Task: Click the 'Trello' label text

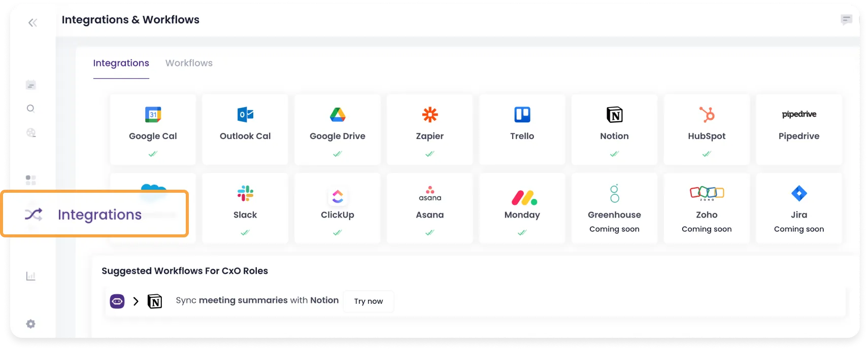Action: 522,136
